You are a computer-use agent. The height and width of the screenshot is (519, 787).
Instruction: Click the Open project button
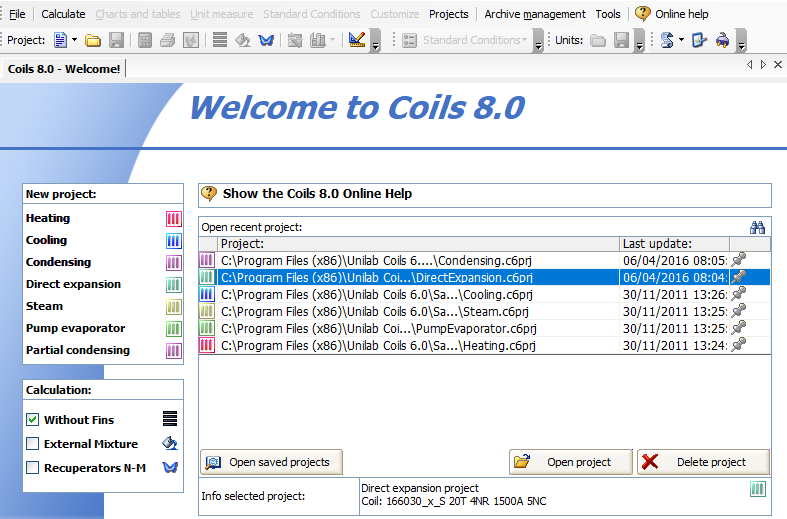(x=571, y=462)
